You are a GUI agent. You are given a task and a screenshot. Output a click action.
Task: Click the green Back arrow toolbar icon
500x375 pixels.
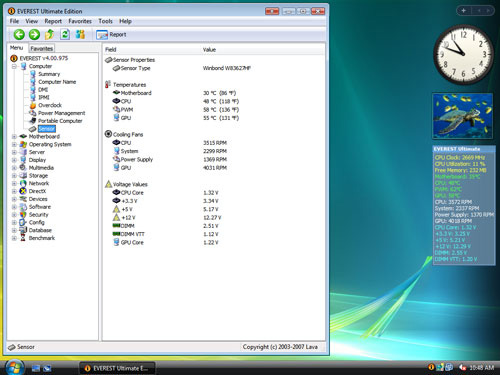click(x=19, y=34)
